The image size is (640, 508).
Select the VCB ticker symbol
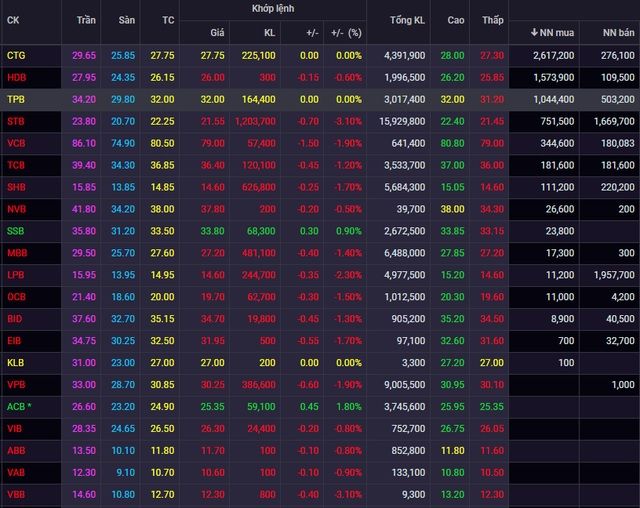(16, 143)
